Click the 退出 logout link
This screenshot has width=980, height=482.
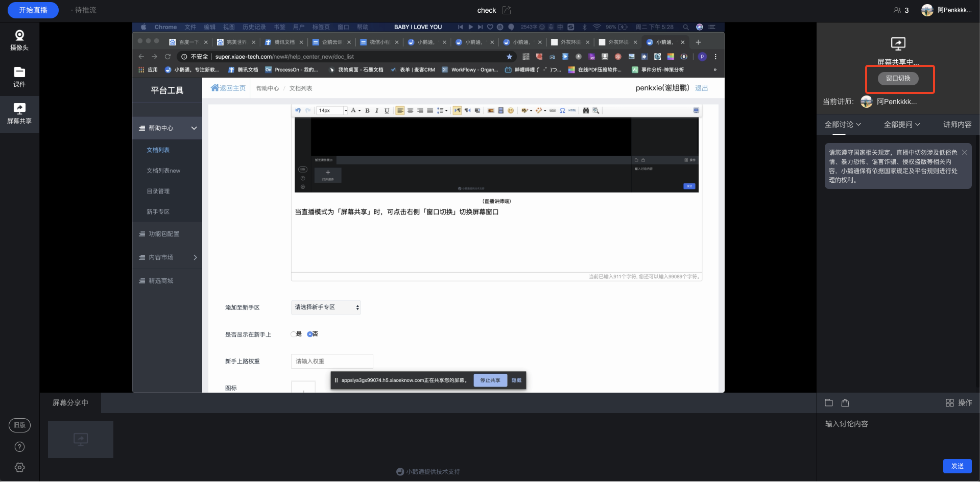click(702, 88)
